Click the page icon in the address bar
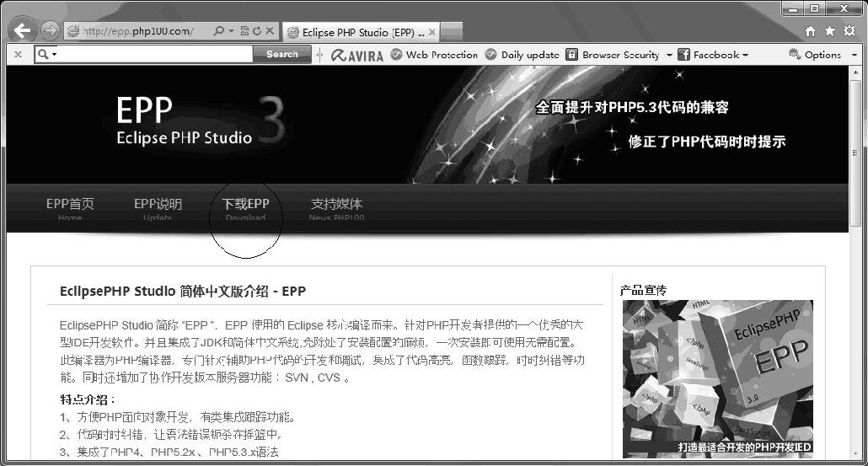The height and width of the screenshot is (466, 868). coord(72,31)
